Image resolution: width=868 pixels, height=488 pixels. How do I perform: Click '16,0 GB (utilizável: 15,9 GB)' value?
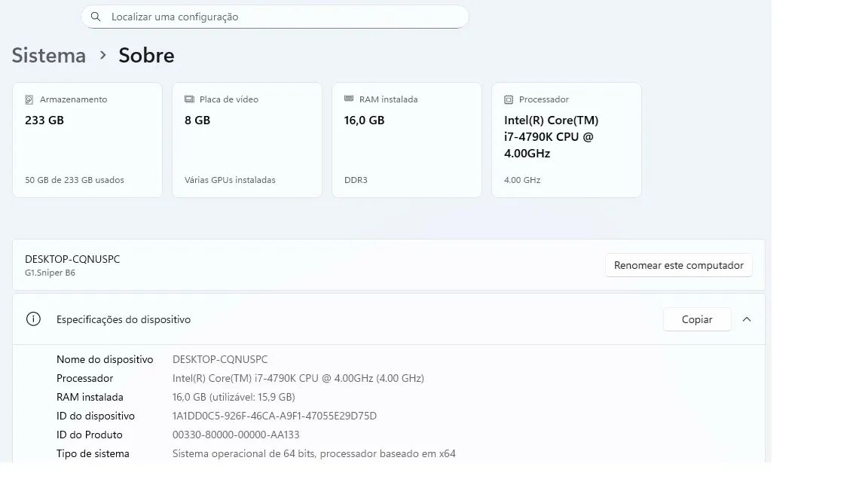tap(234, 397)
